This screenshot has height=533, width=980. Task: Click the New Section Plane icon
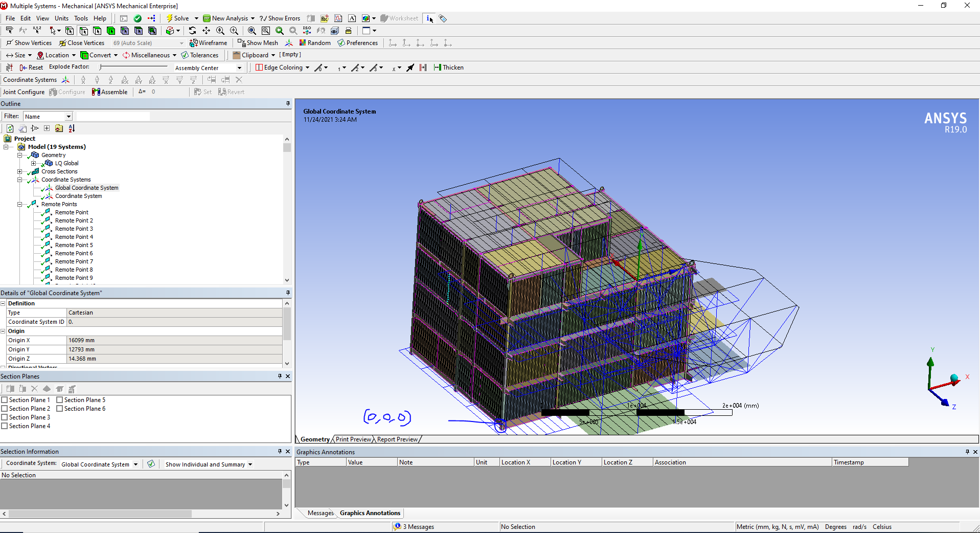pyautogui.click(x=10, y=389)
